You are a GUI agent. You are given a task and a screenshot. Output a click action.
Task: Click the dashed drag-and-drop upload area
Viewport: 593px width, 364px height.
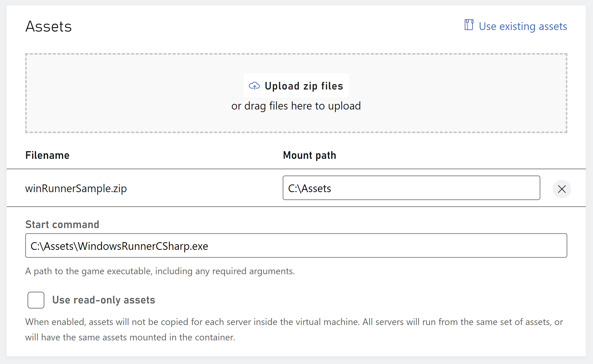[x=128, y=92]
